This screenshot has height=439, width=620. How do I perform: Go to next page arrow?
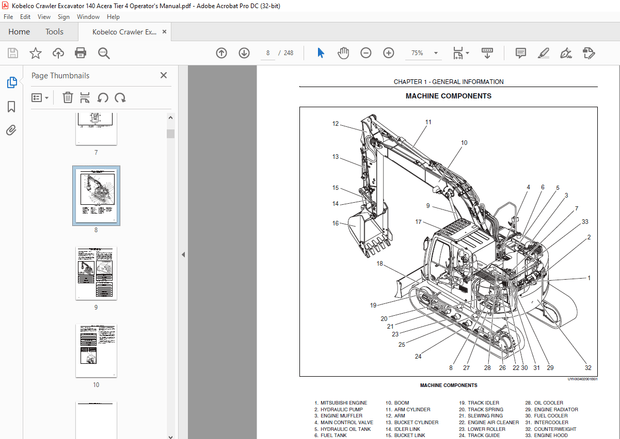pyautogui.click(x=244, y=53)
